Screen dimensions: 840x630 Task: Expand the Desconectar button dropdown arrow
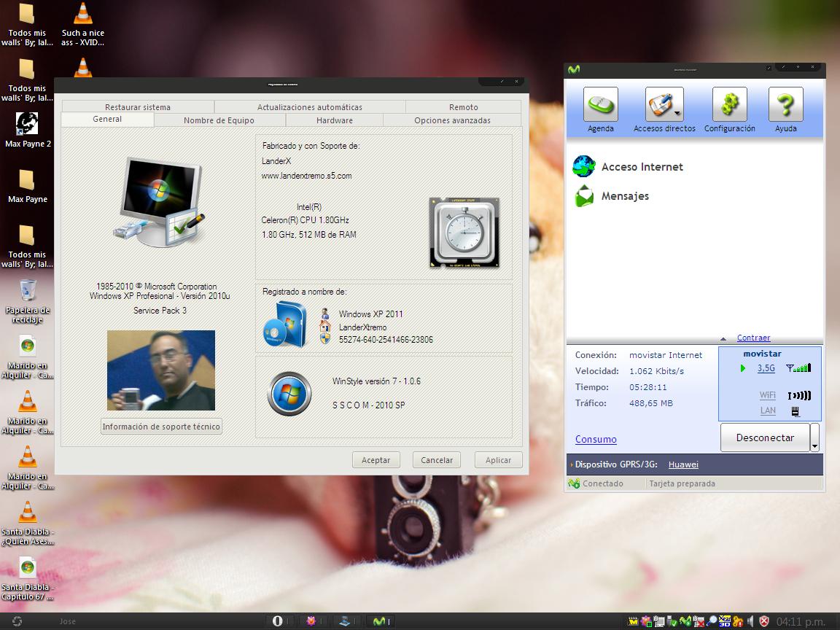pos(814,437)
